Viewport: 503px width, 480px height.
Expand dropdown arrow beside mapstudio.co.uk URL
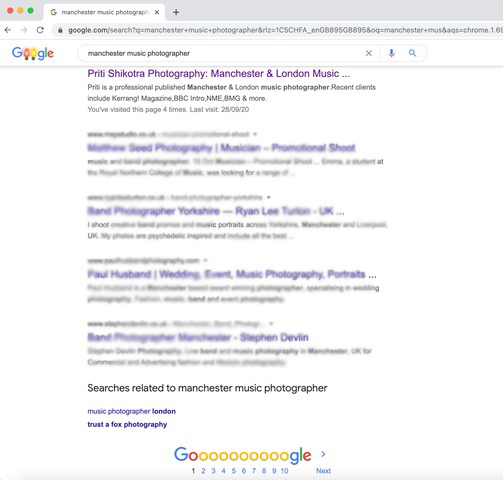coord(255,134)
